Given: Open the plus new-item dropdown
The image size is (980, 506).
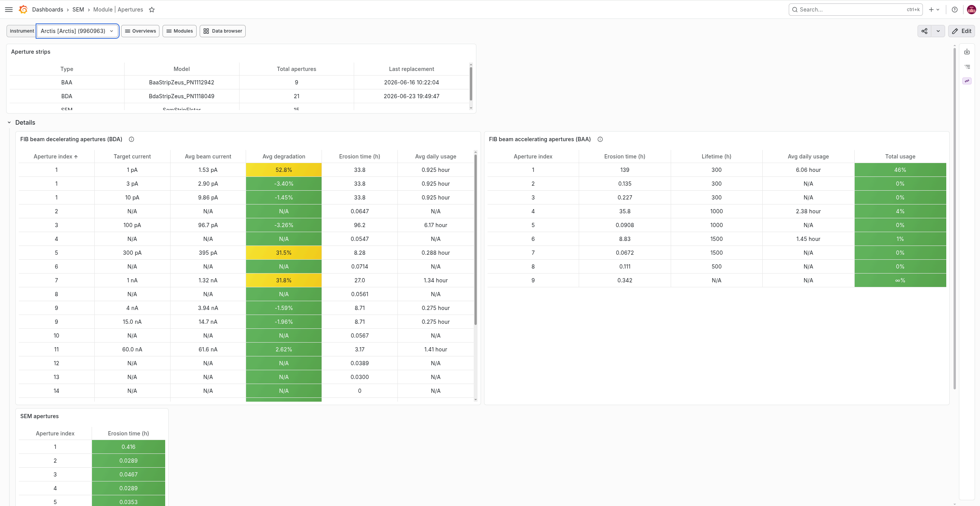Looking at the screenshot, I should pos(934,10).
